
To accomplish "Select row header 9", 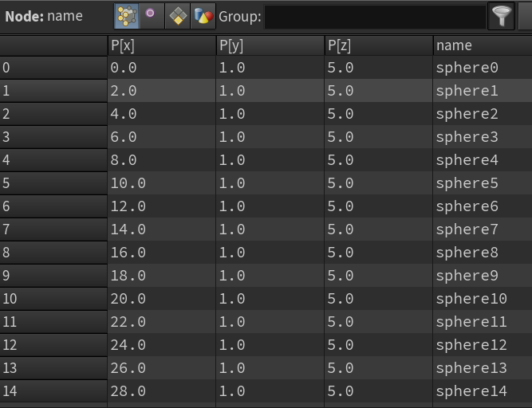I will [x=53, y=276].
